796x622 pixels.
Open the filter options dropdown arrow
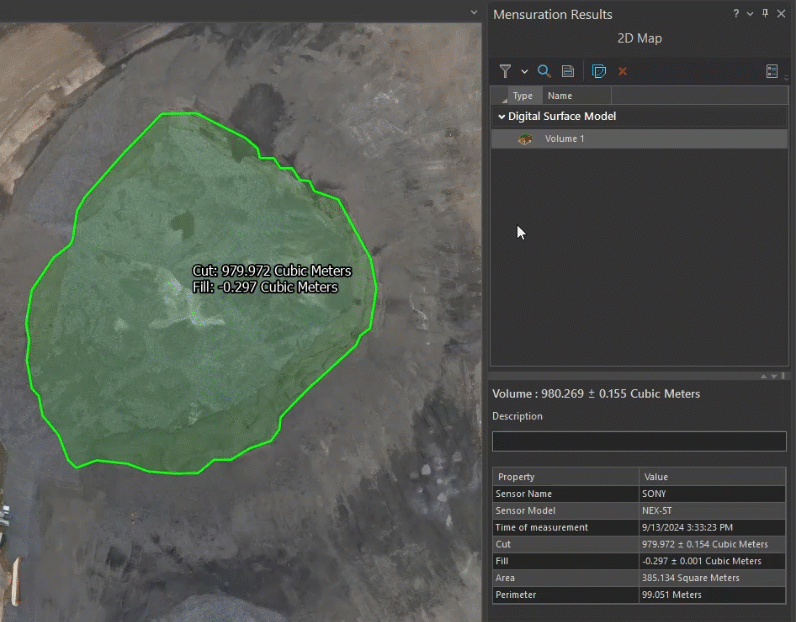pyautogui.click(x=524, y=72)
